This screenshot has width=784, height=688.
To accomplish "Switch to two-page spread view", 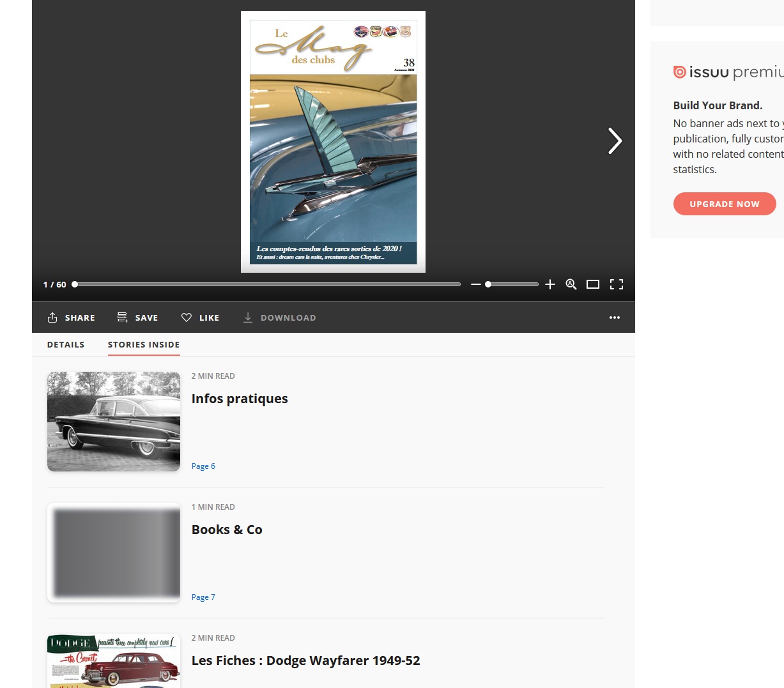I will (593, 284).
